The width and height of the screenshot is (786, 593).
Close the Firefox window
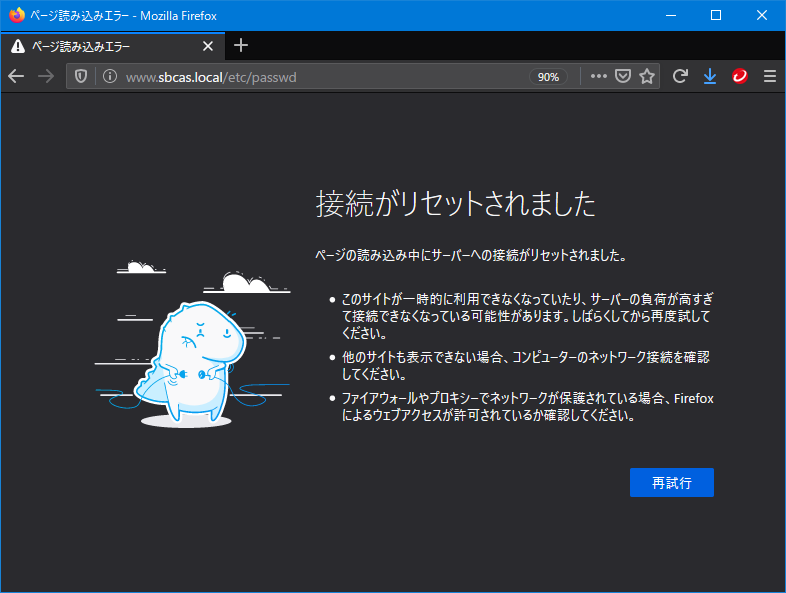coord(761,16)
